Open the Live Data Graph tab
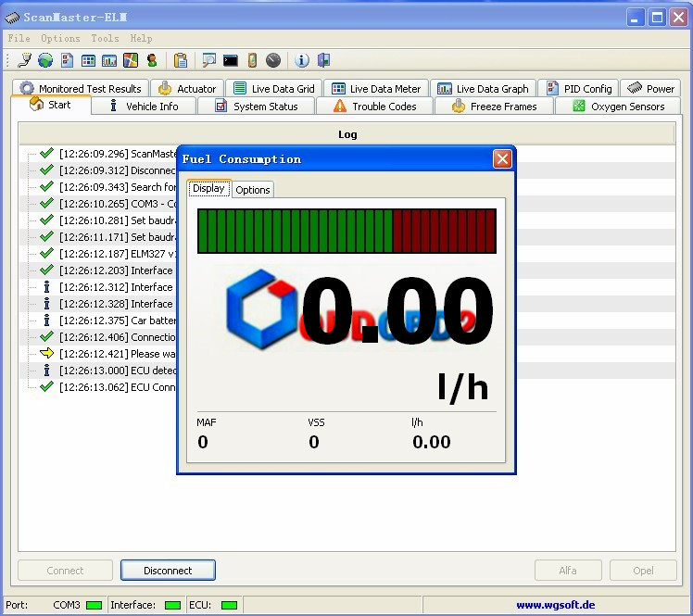The width and height of the screenshot is (693, 616). pyautogui.click(x=484, y=89)
